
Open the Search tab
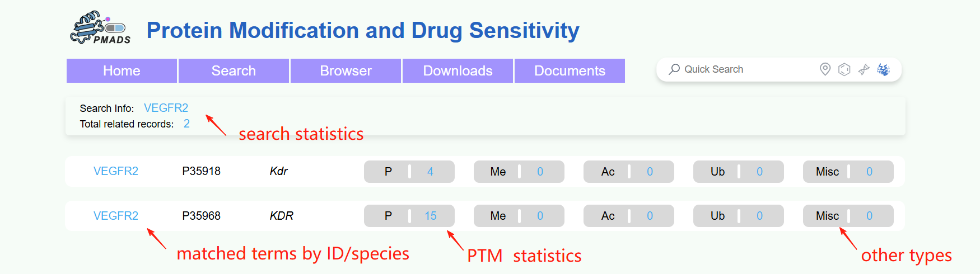coord(234,71)
